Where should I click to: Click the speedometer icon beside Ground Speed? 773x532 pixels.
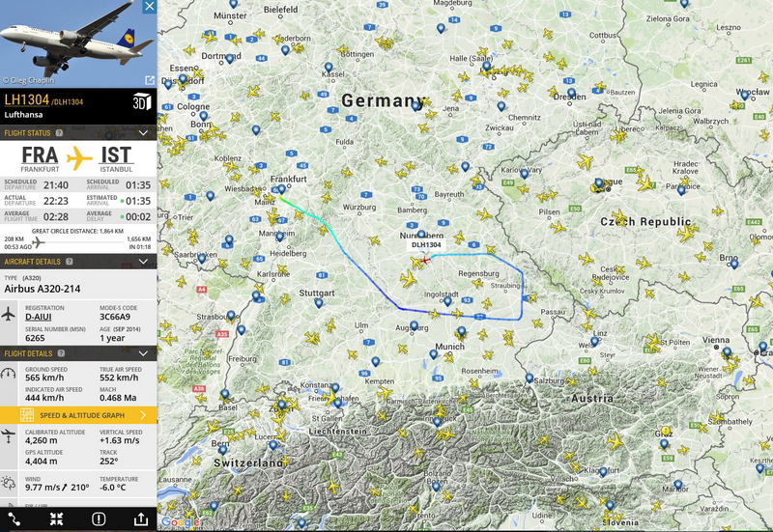click(x=9, y=374)
